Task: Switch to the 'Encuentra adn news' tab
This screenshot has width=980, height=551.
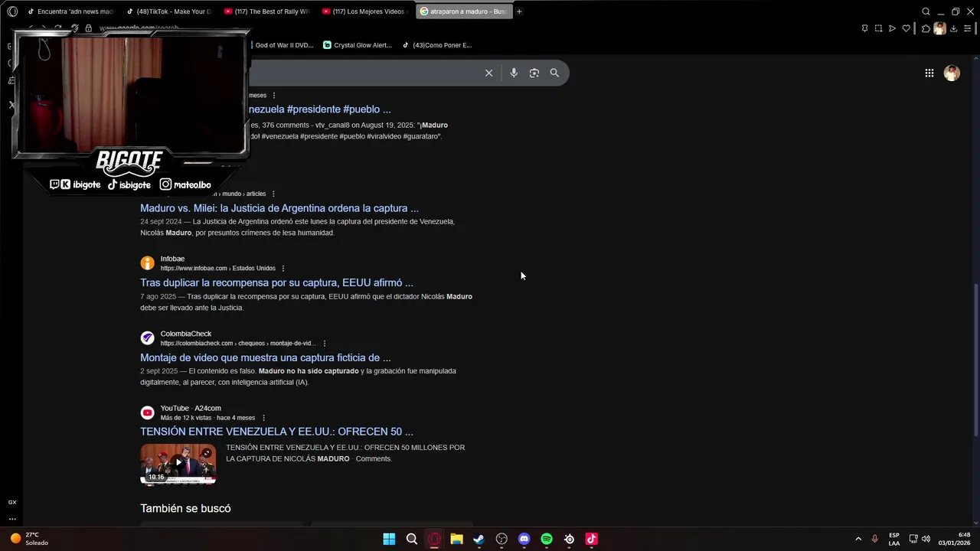Action: 70,11
